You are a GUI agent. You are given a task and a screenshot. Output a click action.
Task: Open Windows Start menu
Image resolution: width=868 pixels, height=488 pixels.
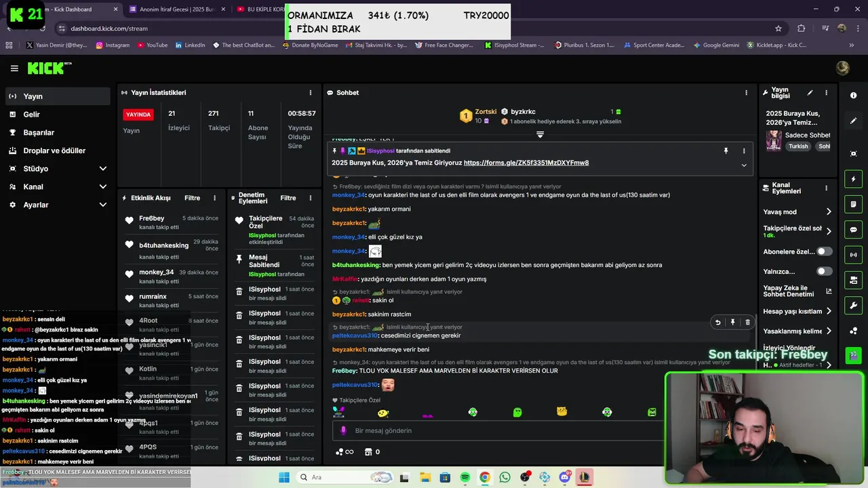pyautogui.click(x=283, y=477)
